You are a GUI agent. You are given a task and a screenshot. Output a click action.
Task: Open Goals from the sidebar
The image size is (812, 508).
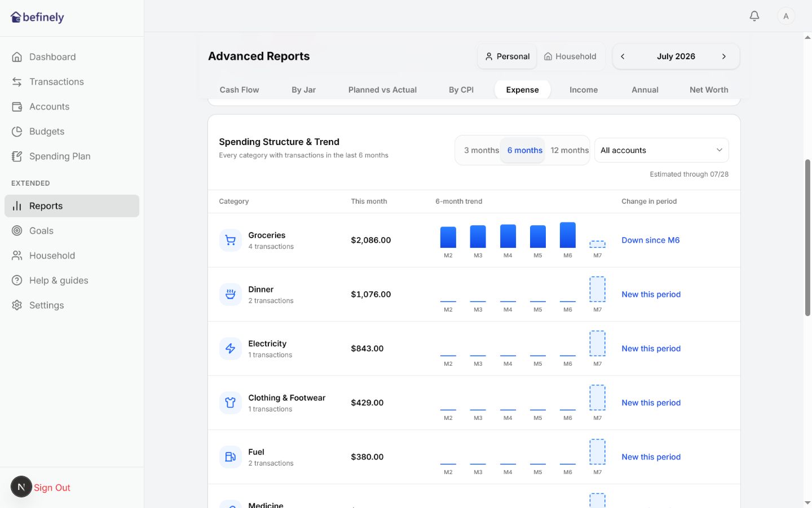tap(72, 231)
